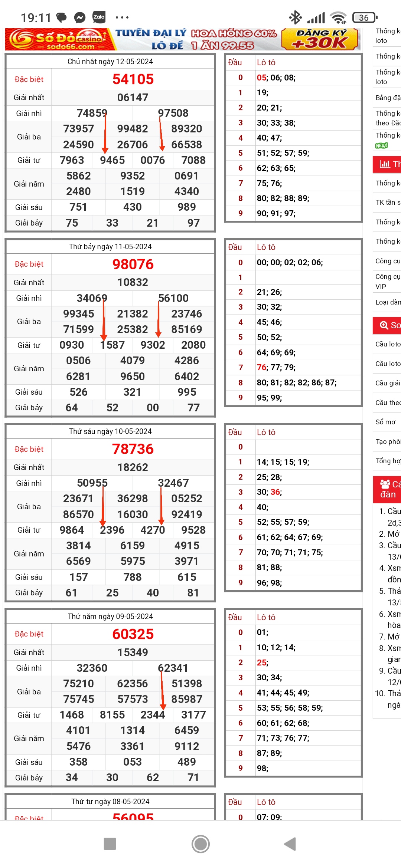
Task: Tap the special prize number 60325
Action: point(133,634)
